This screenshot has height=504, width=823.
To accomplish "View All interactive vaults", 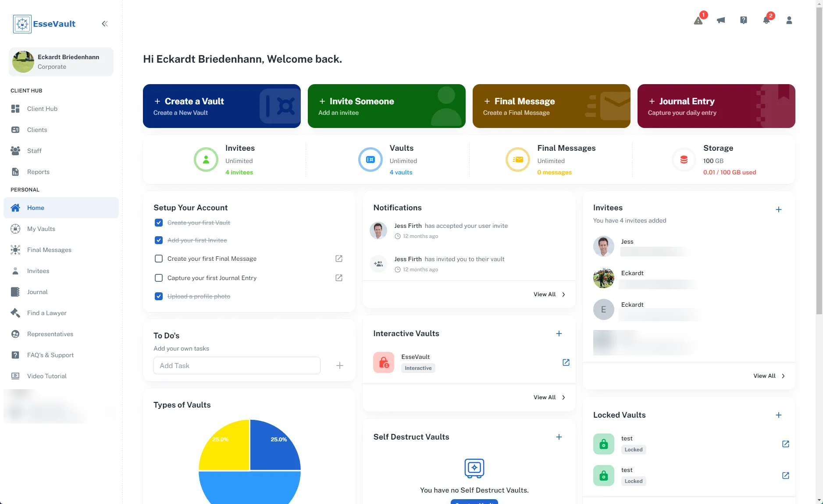I will point(549,398).
